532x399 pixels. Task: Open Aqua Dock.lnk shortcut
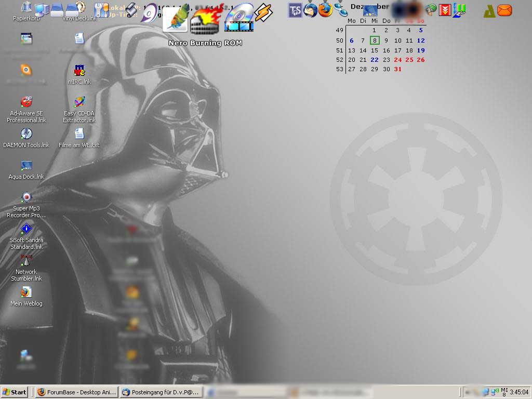pos(26,170)
